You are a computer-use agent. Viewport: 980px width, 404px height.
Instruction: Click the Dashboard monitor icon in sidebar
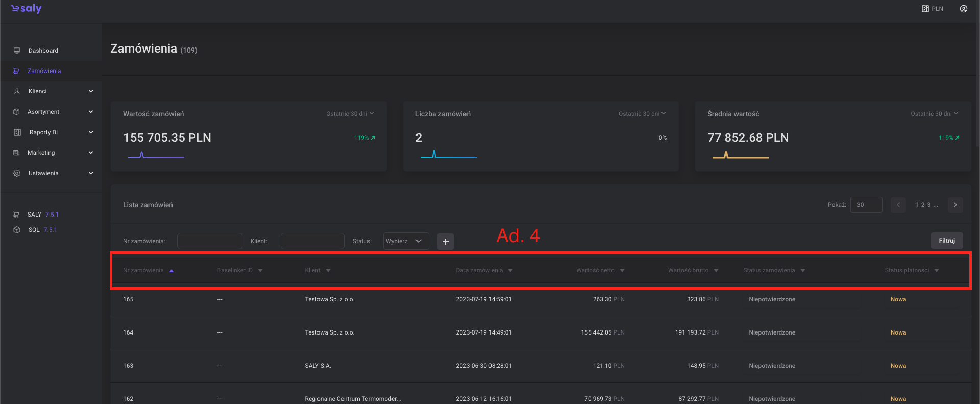pos(17,51)
